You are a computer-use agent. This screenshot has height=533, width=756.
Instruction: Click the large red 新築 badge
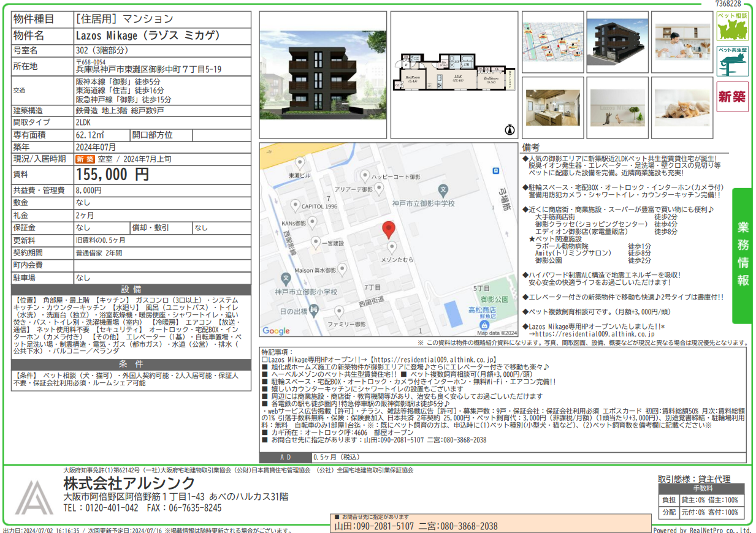click(x=732, y=96)
